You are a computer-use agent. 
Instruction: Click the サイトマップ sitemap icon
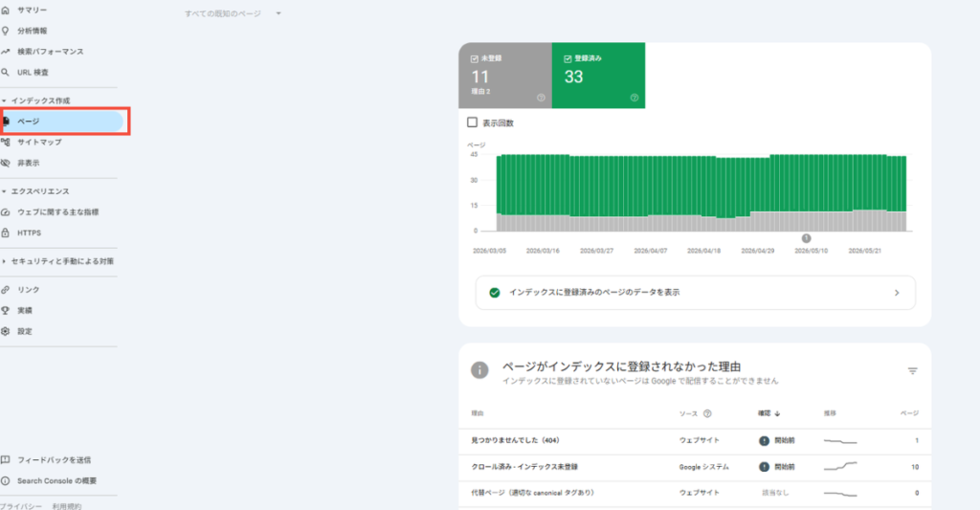[5, 142]
